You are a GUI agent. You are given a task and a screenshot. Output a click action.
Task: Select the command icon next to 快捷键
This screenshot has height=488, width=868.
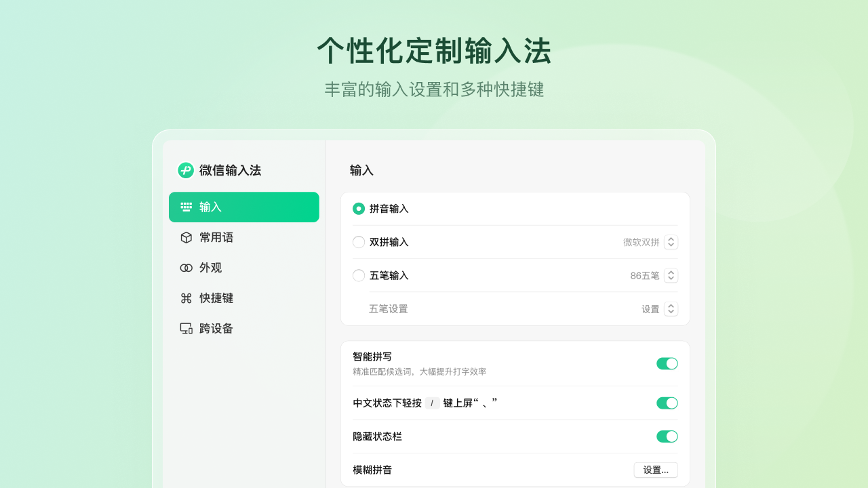point(184,298)
